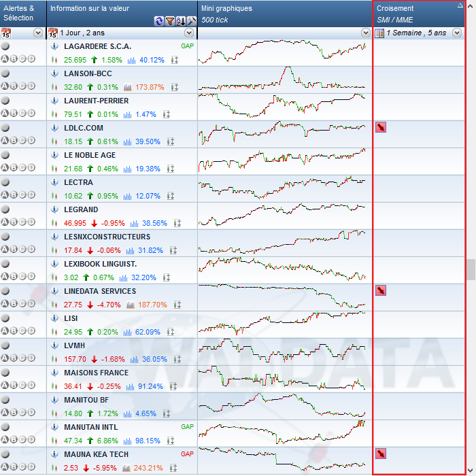Toggle selection A for LVMH
This screenshot has height=476, width=476.
[5, 358]
